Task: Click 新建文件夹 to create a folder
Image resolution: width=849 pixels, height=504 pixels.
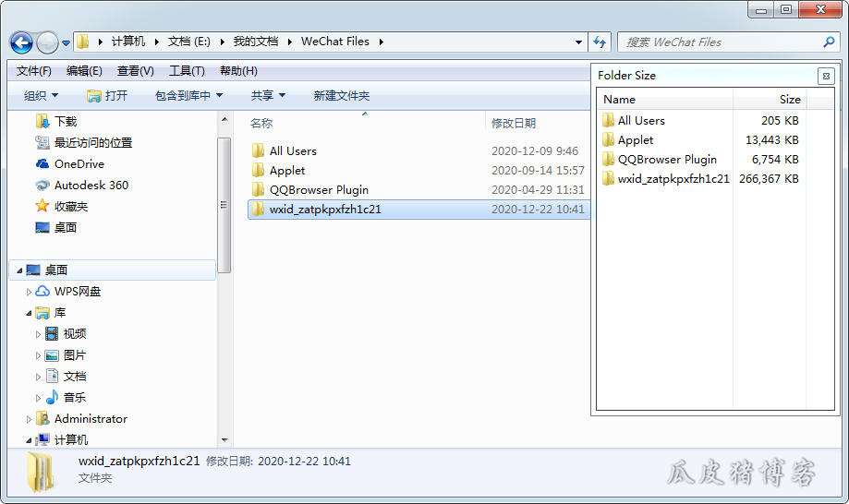Action: pos(341,96)
